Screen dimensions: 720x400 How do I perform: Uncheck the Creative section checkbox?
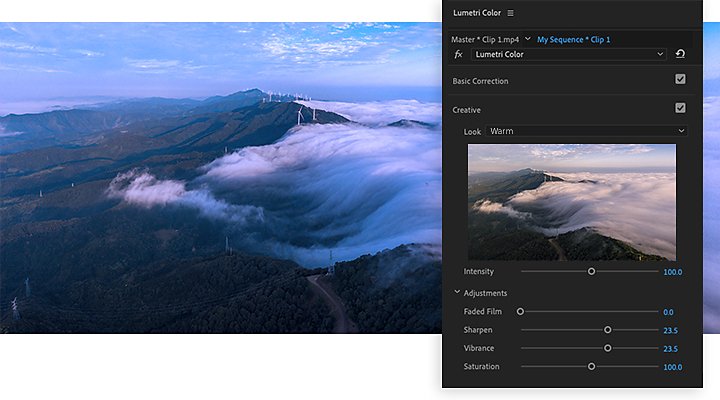(x=680, y=108)
